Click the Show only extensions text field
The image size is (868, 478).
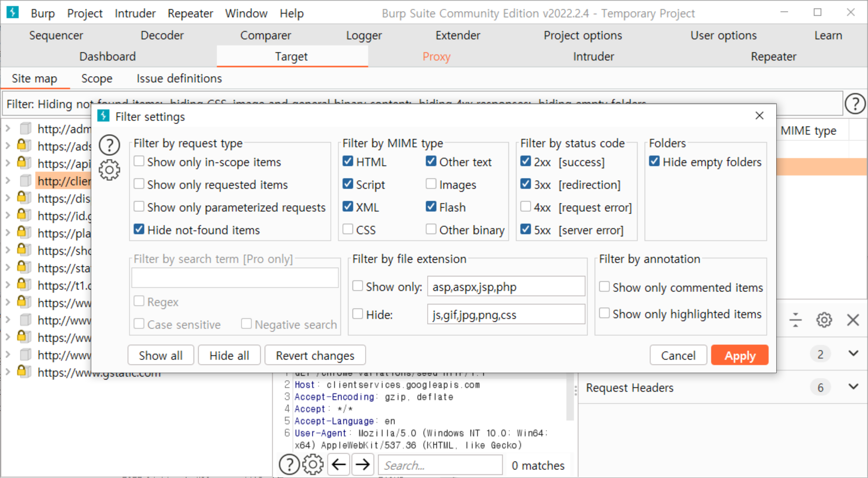506,287
